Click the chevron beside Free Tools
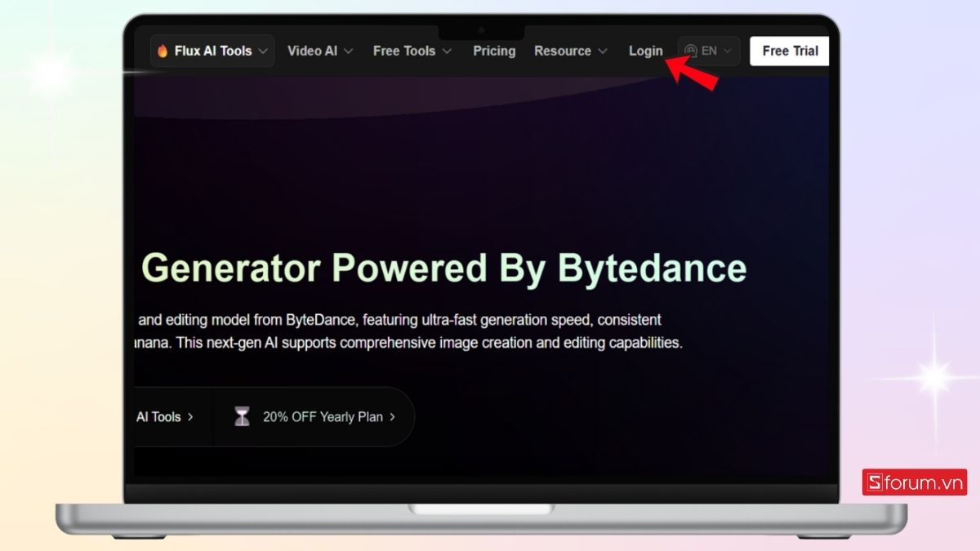The height and width of the screenshot is (551, 980). pyautogui.click(x=447, y=51)
